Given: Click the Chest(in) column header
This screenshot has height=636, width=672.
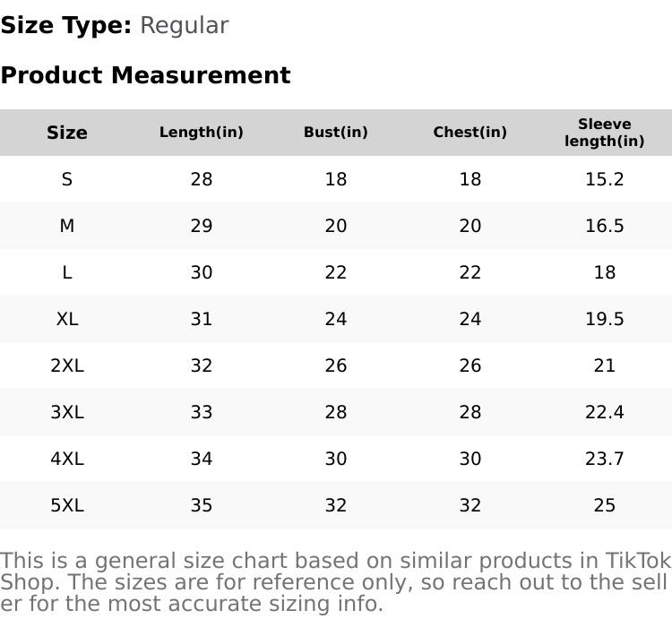Looking at the screenshot, I should pyautogui.click(x=470, y=133).
